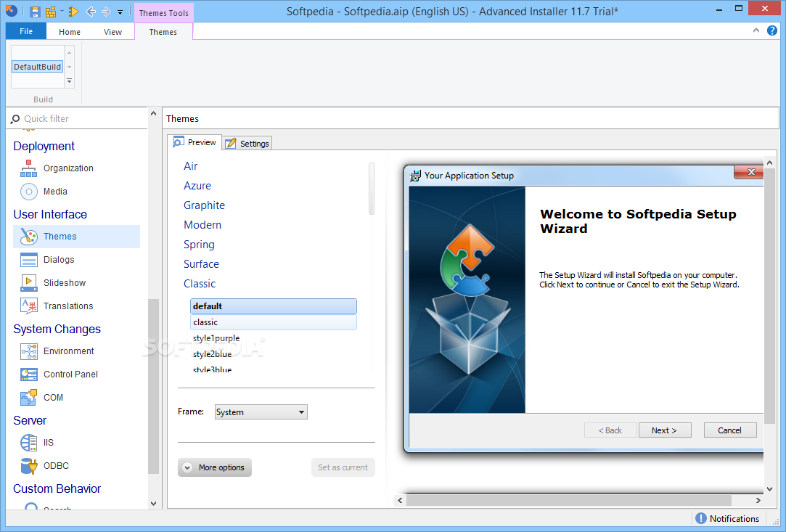786x532 pixels.
Task: Click the System Changes section header
Action: [57, 329]
